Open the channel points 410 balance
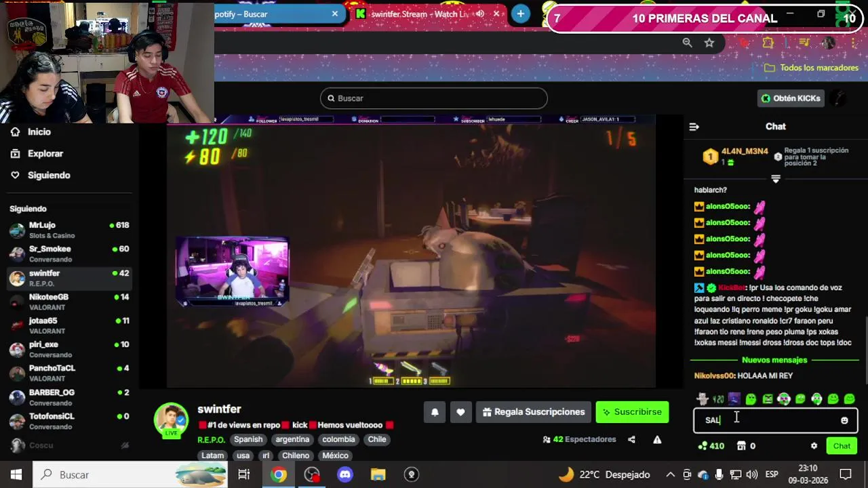The height and width of the screenshot is (488, 868). (711, 446)
